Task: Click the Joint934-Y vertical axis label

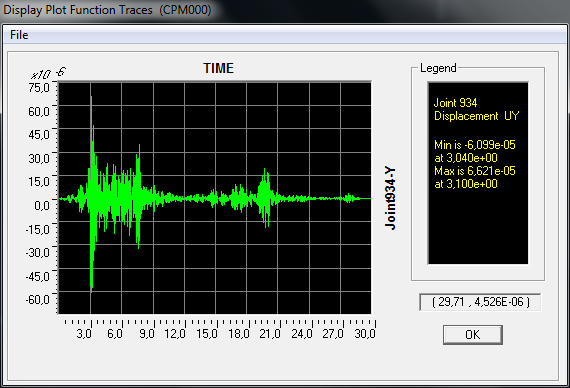Action: coord(390,198)
